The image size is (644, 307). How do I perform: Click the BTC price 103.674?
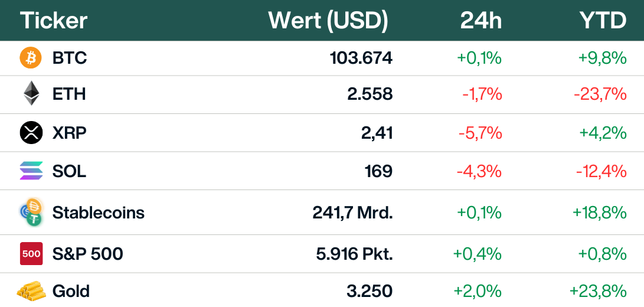(361, 58)
